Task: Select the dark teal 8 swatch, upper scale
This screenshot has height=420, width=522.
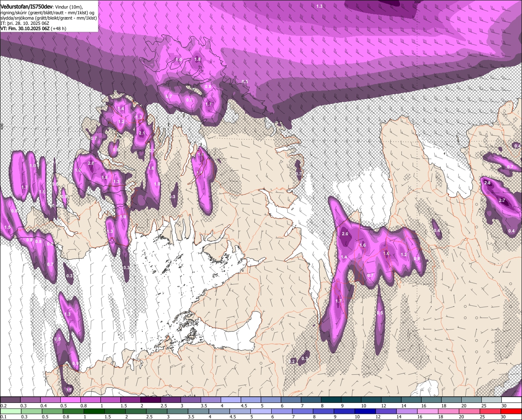Action: (331, 400)
